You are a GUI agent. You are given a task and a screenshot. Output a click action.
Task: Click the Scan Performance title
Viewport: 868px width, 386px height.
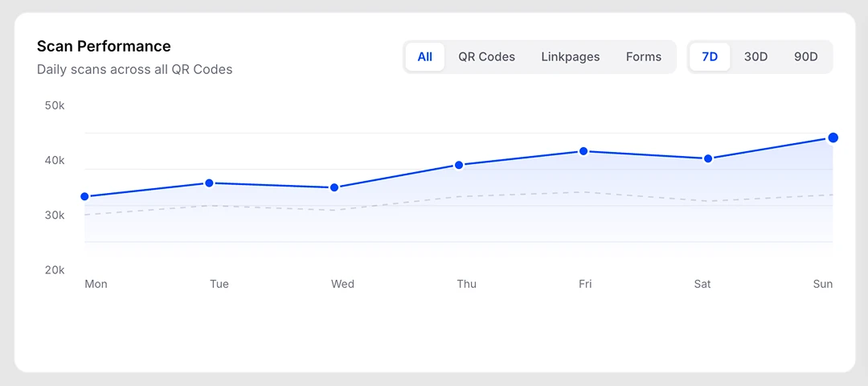pyautogui.click(x=104, y=47)
